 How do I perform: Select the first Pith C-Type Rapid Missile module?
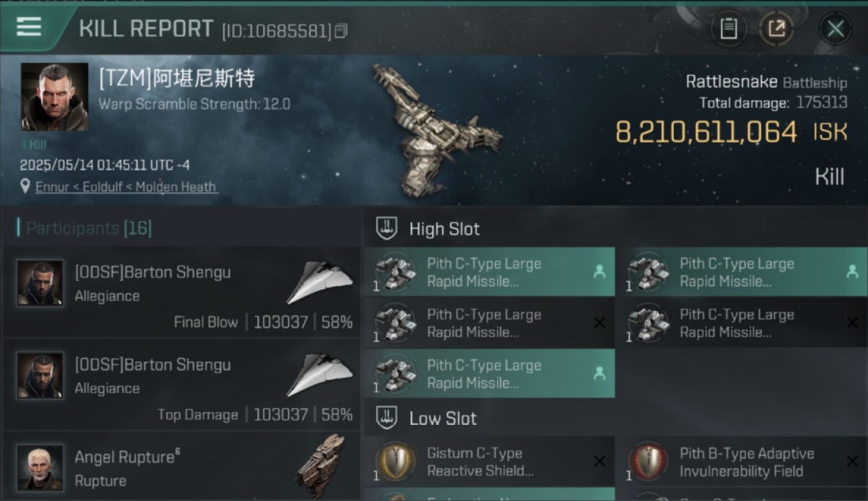(489, 272)
